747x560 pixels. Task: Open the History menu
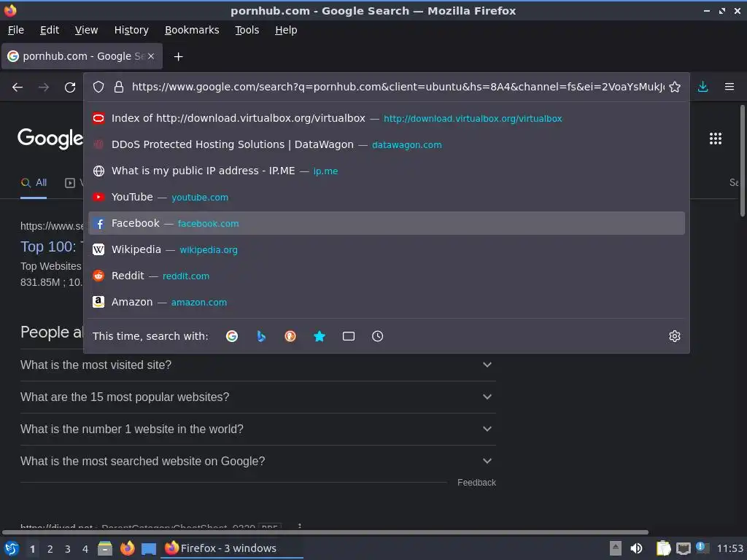point(131,30)
